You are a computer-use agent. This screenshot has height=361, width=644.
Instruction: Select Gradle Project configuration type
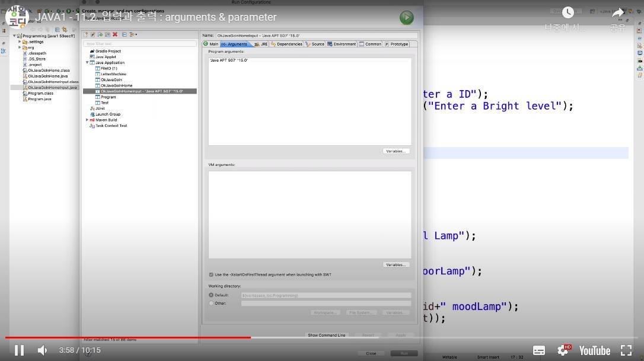coord(108,52)
